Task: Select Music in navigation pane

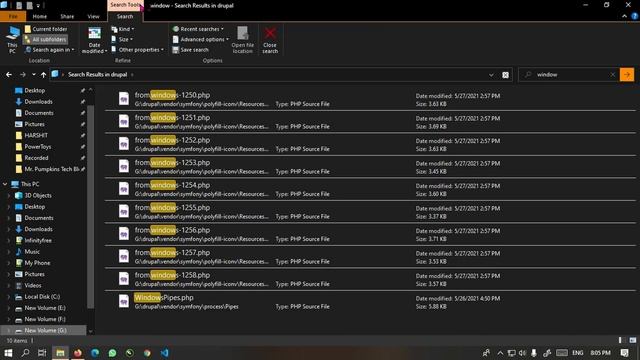Action: 32,252
